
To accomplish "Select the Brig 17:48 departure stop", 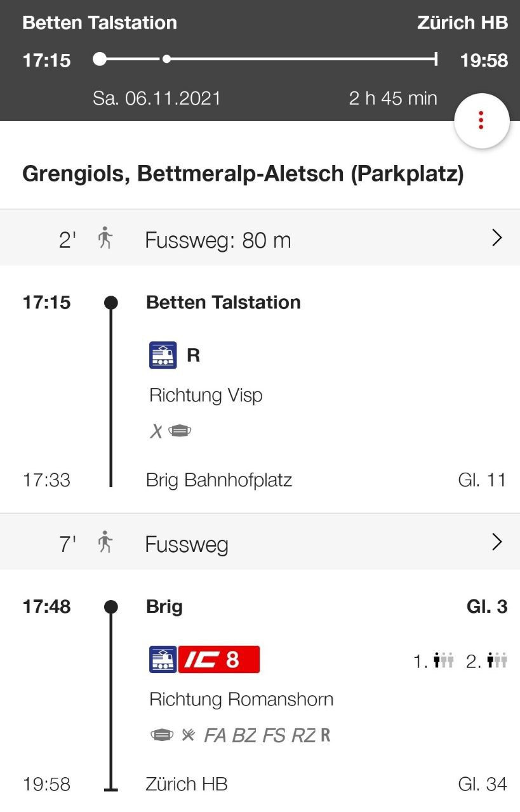I will pos(164,606).
